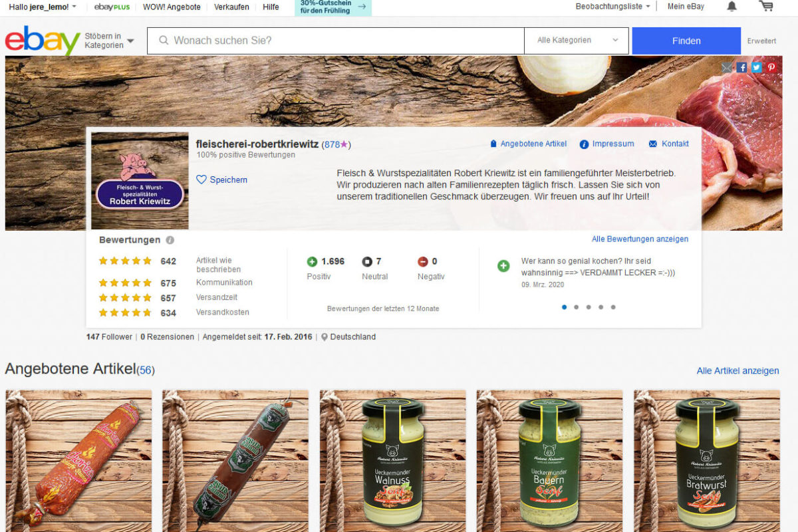Screen dimensions: 798x532
Task: Select the third review carousel dot
Action: coord(589,307)
